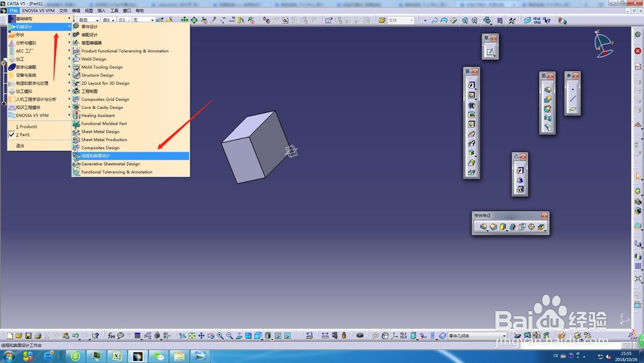The image size is (644, 363).
Task: Click the Select arrow icon in right toolbar
Action: (638, 177)
